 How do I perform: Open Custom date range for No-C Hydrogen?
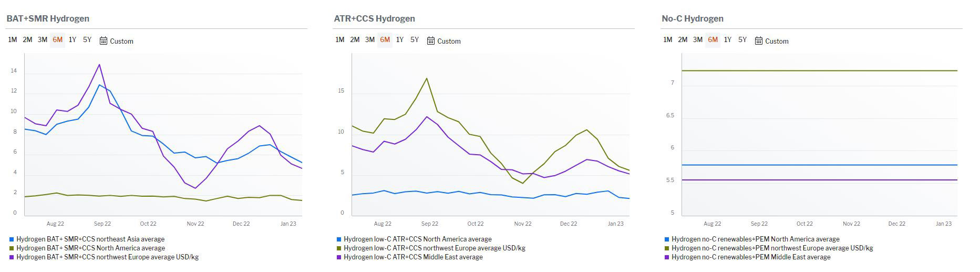tap(777, 41)
